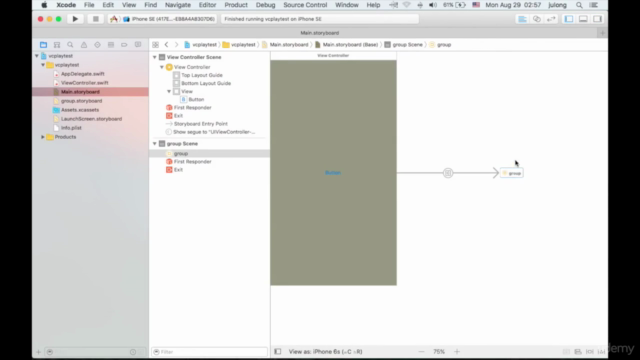The width and height of the screenshot is (640, 360).
Task: Select the Button outline item
Action: pos(196,100)
